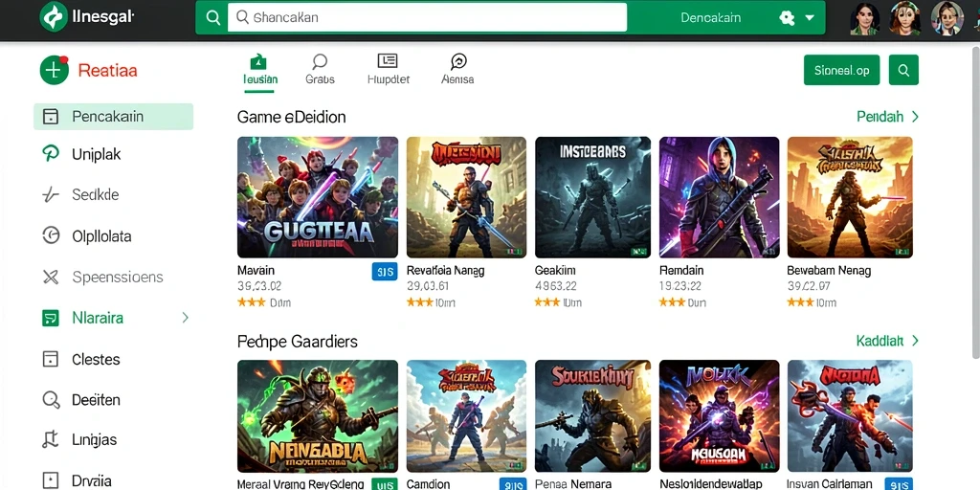
Task: Open the Neslolgndewatlap game thumbnail
Action: [720, 416]
